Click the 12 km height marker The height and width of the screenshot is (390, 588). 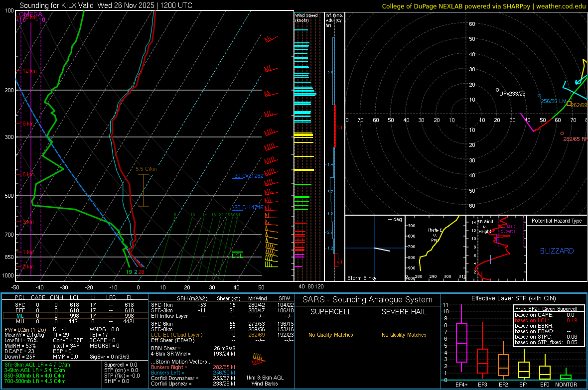(x=29, y=71)
